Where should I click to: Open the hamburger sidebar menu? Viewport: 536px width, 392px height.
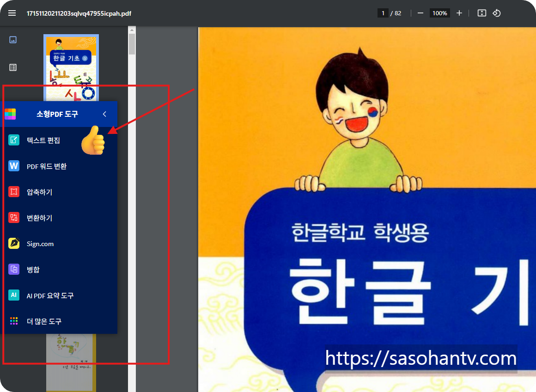point(12,13)
